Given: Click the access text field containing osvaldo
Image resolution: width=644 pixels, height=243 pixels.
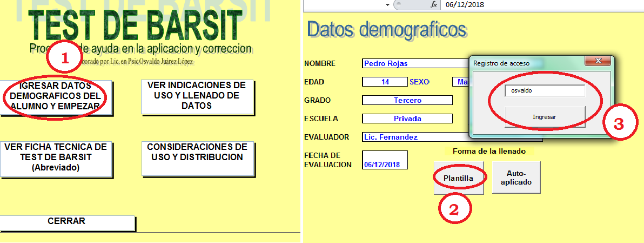Looking at the screenshot, I should click(x=545, y=91).
